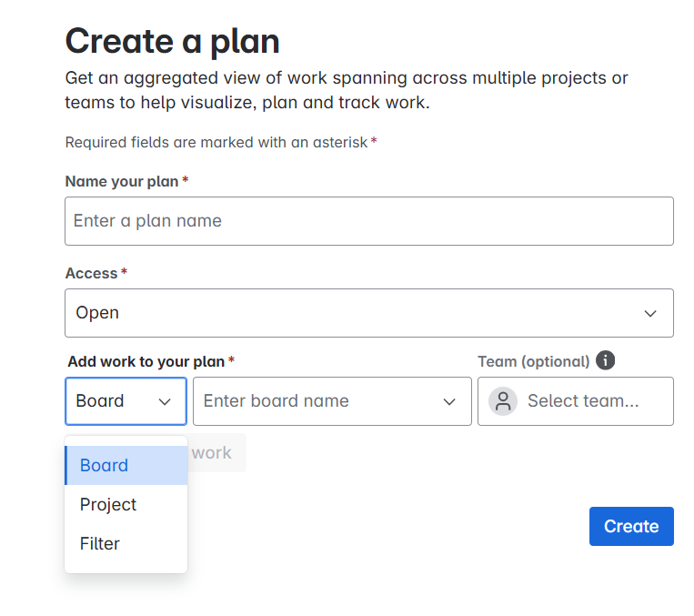Screen dimensions: 694x616
Task: Click the info icon beside Team (optional)
Action: pos(606,360)
